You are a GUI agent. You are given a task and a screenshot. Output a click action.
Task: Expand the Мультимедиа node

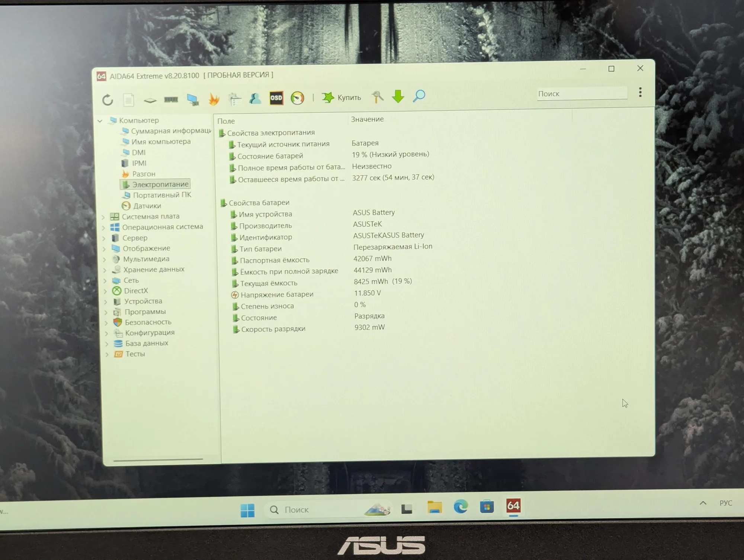point(105,260)
